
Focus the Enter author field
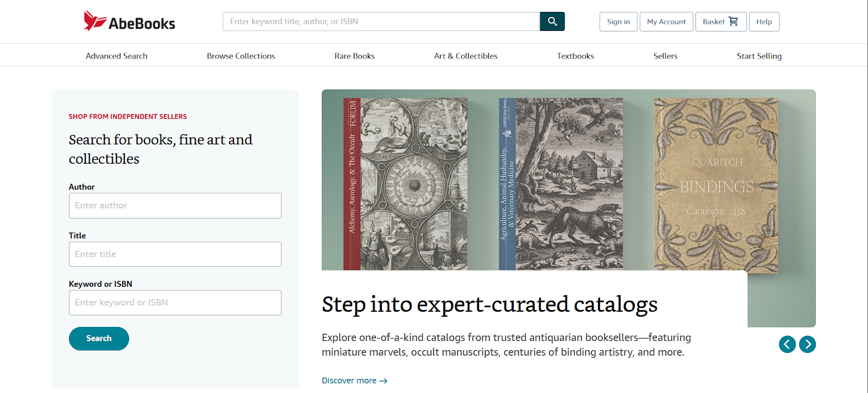pos(175,205)
